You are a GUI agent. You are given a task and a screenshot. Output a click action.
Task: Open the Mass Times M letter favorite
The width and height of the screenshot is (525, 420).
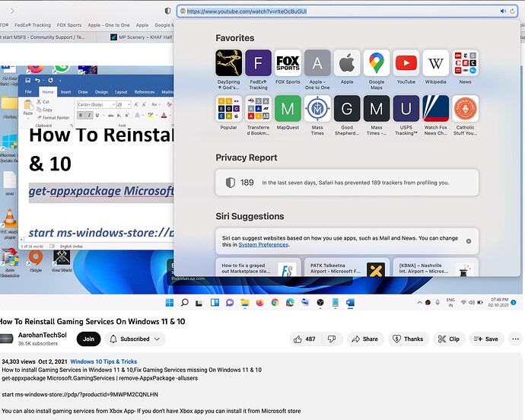click(377, 109)
